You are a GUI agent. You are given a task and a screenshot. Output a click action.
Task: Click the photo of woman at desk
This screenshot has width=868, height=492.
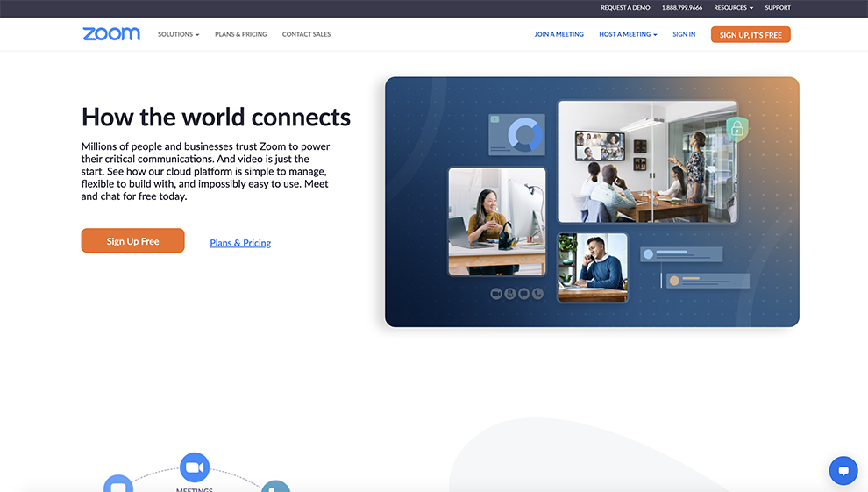[497, 221]
